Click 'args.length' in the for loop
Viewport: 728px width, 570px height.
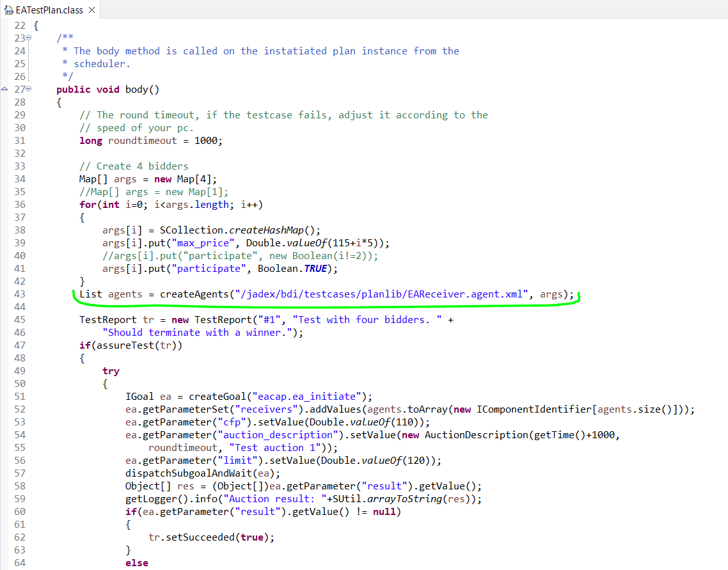point(197,204)
